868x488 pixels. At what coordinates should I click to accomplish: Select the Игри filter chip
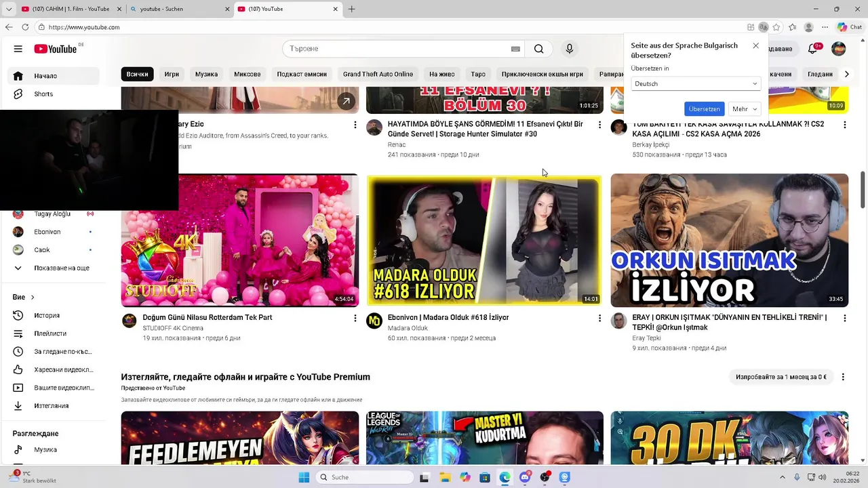172,74
